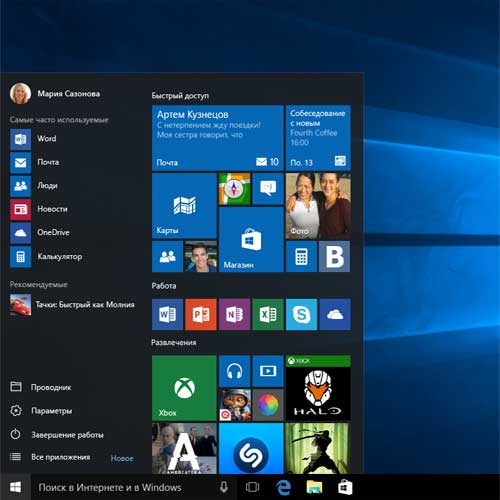Launch the Skype tile

[301, 314]
